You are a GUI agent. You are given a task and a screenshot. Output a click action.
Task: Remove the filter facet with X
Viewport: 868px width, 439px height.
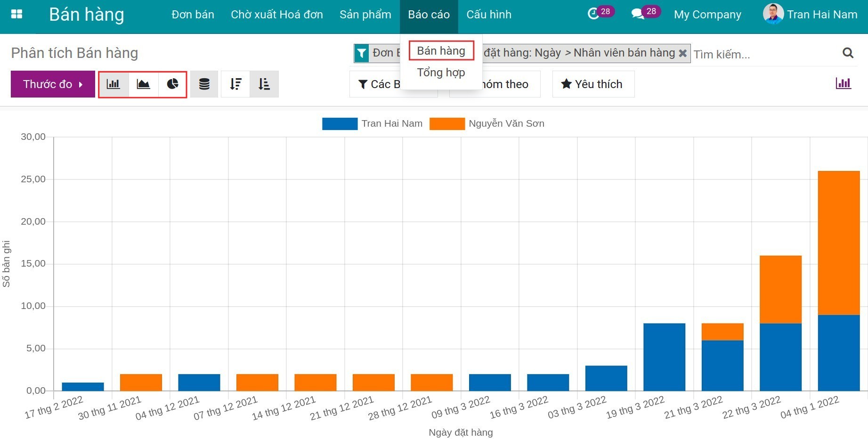pyautogui.click(x=682, y=53)
